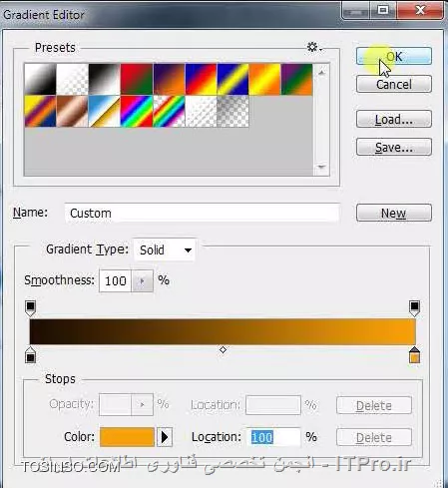Click the orange Color swatch
The image size is (448, 488).
[127, 437]
